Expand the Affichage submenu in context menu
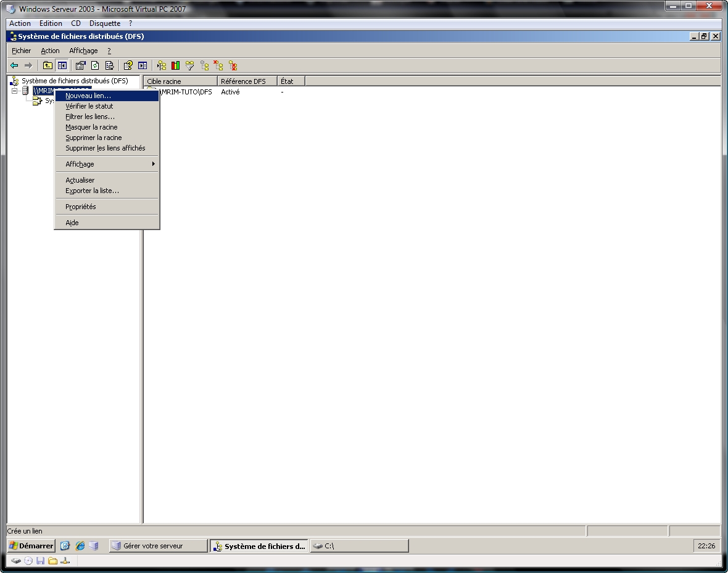 pos(107,164)
